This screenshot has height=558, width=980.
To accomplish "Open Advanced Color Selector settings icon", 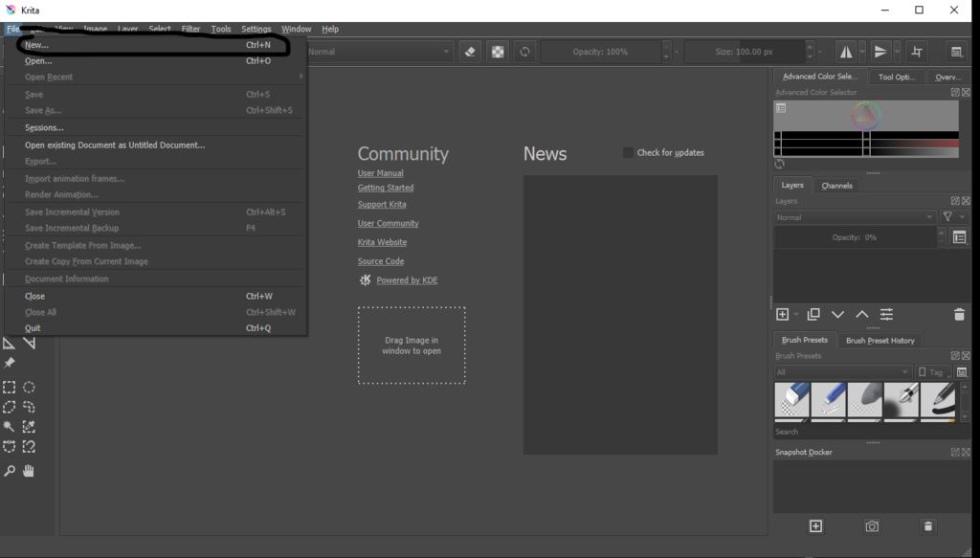I will click(781, 108).
